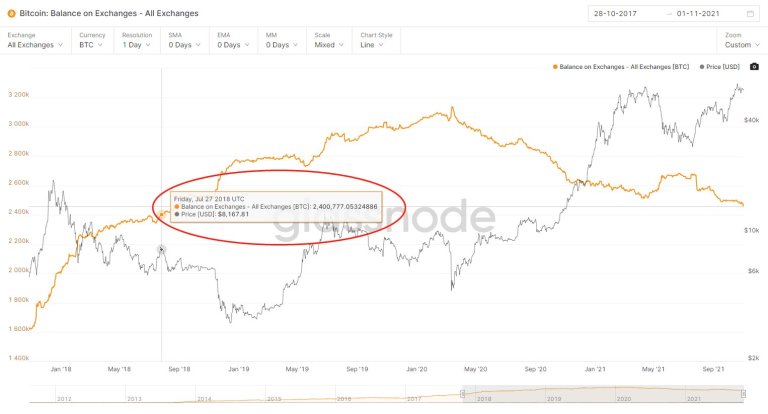Click the orange balance marker dot near tooltip
768x414 pixels.
click(162, 214)
